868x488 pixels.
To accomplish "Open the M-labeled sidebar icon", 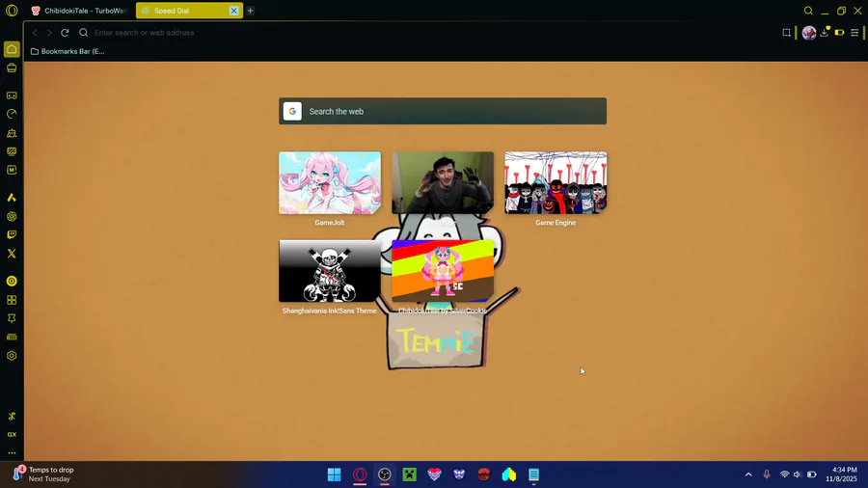I will click(12, 170).
